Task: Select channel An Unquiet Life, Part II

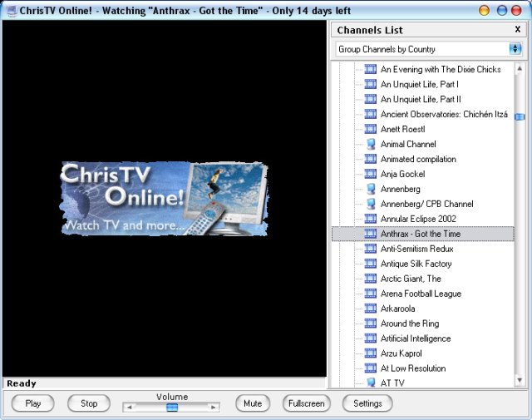Action: 421,99
